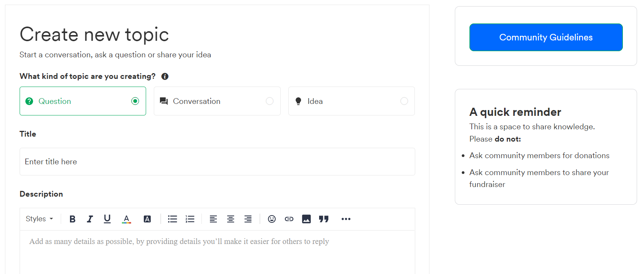Show topic type info tooltip icon
This screenshot has width=644, height=274.
(165, 76)
